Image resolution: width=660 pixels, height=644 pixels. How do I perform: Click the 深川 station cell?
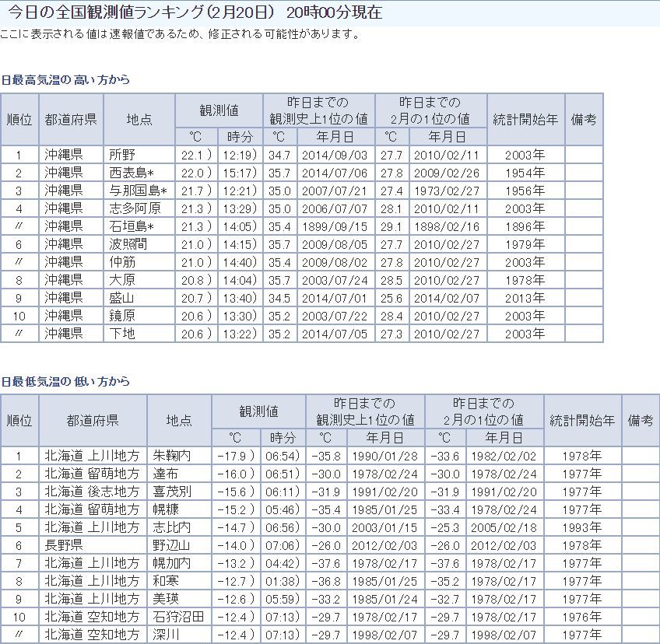166,635
